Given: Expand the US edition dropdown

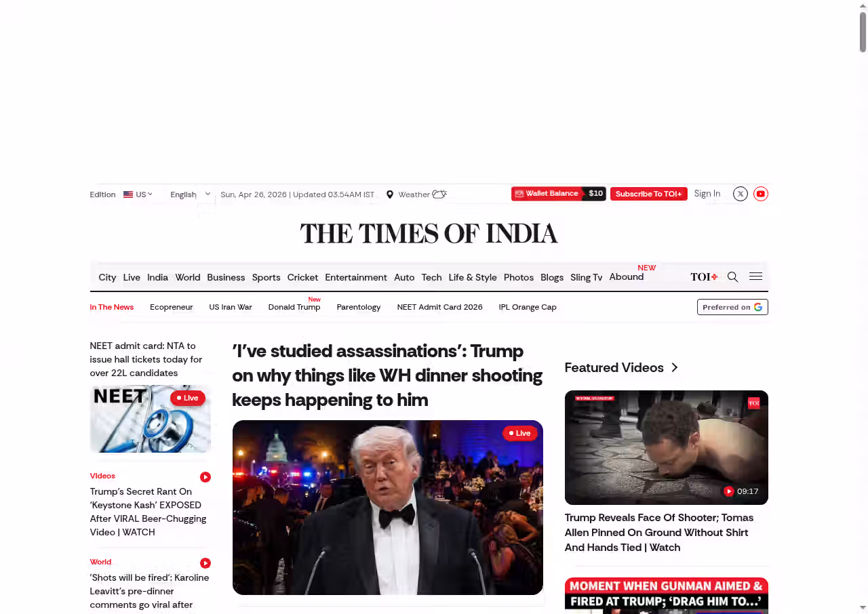Looking at the screenshot, I should coord(138,195).
